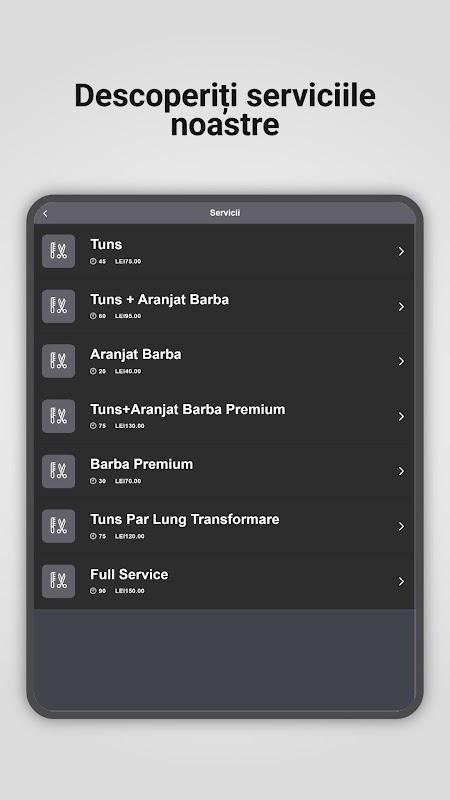450x800 pixels.
Task: Tap the icon for Tuns Par Lung Transformare
Action: [59, 526]
